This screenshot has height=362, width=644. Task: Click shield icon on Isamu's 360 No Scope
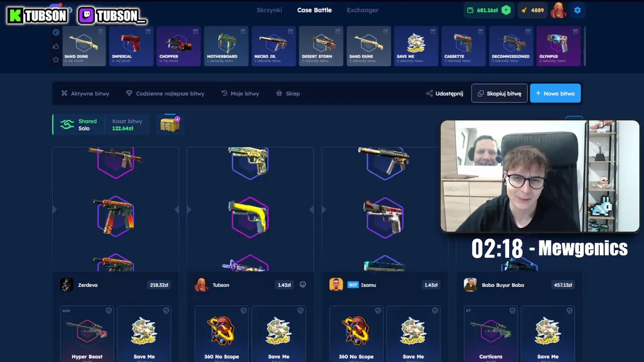point(378,311)
